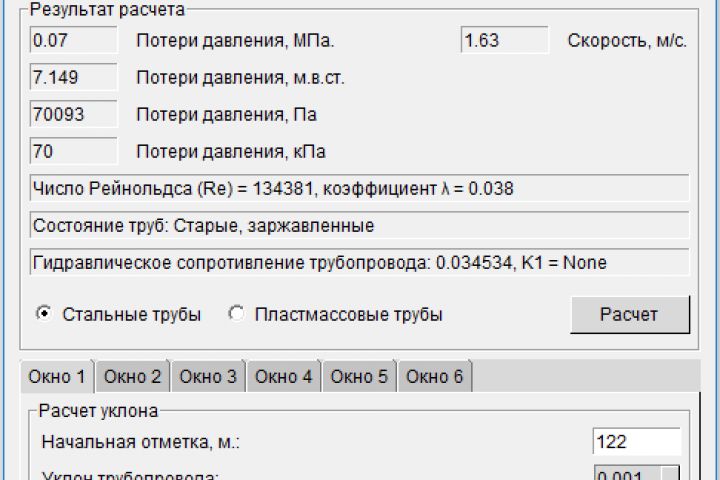Select the Гидравлическое сопротивление трубопровода result line

click(x=360, y=263)
